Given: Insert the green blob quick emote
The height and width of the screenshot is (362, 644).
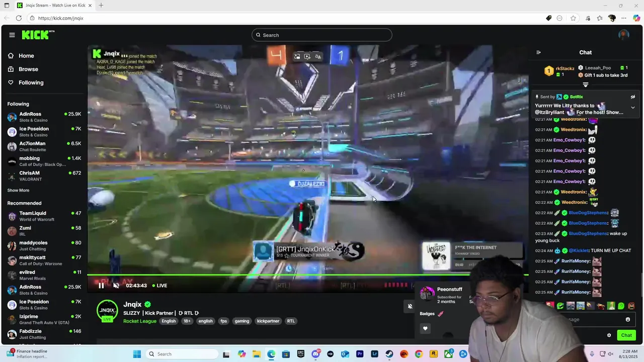Looking at the screenshot, I should click(x=621, y=306).
